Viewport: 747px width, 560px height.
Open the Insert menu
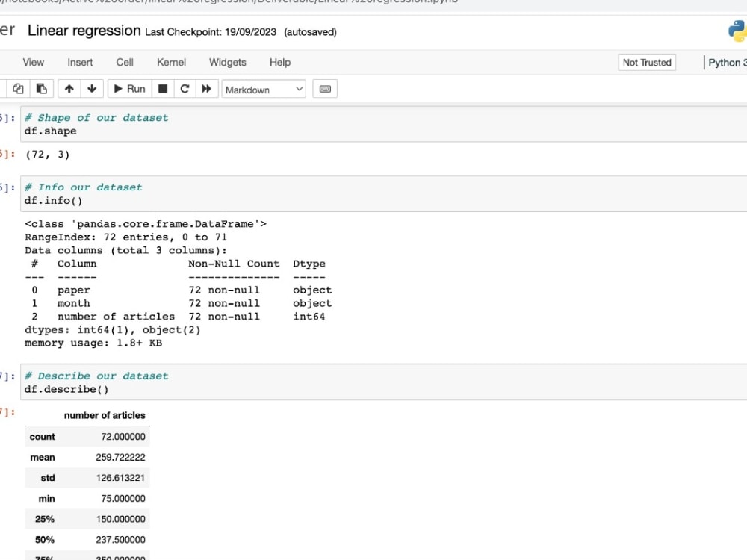pyautogui.click(x=80, y=63)
